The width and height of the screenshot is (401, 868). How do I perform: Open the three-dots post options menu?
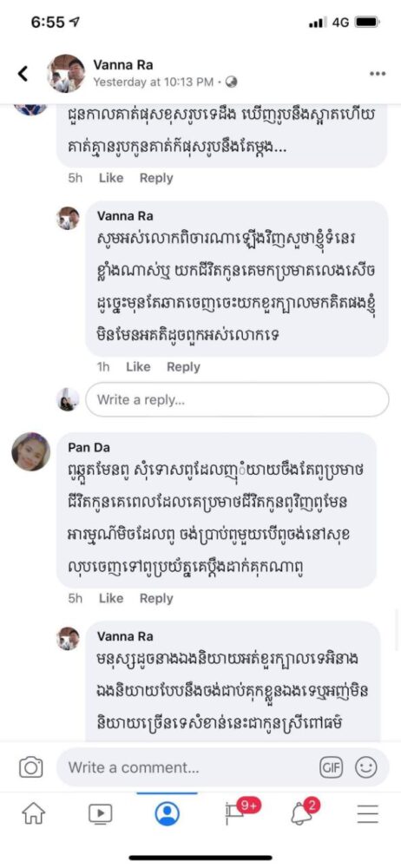point(378,74)
